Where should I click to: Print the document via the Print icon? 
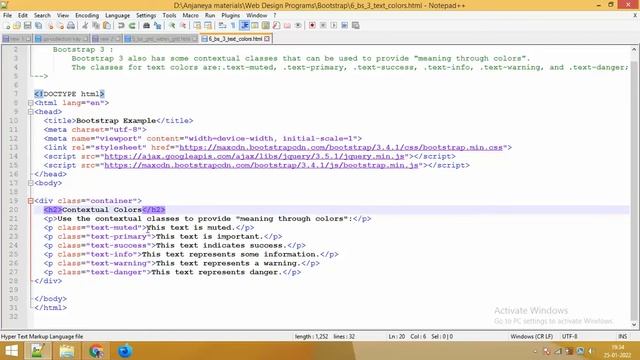(71, 26)
